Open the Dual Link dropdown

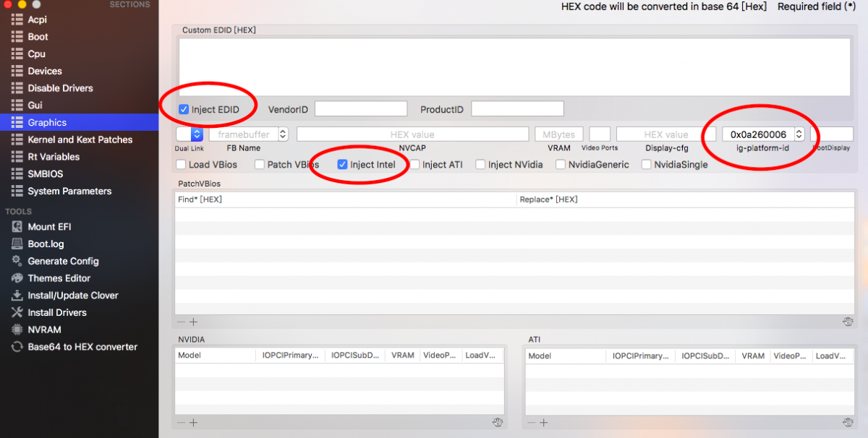(197, 134)
